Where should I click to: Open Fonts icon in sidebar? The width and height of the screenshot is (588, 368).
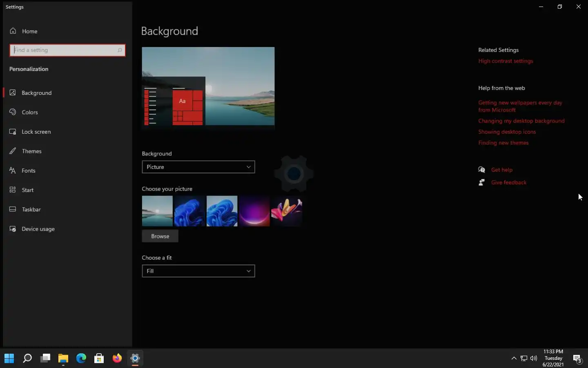click(x=13, y=171)
